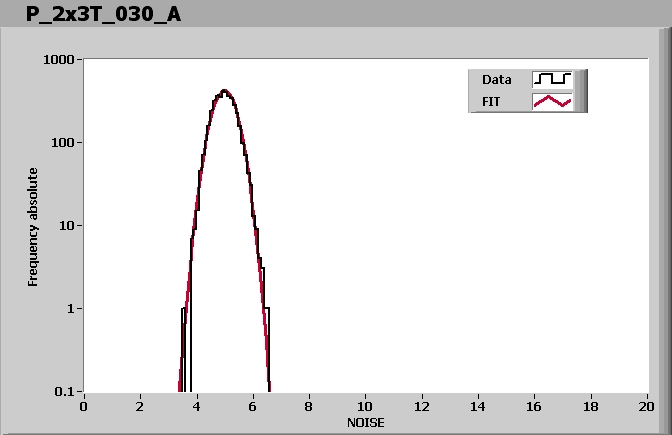Screen dimensions: 672x435
Task: Click the 6 tick label on X axis
Action: pos(253,406)
